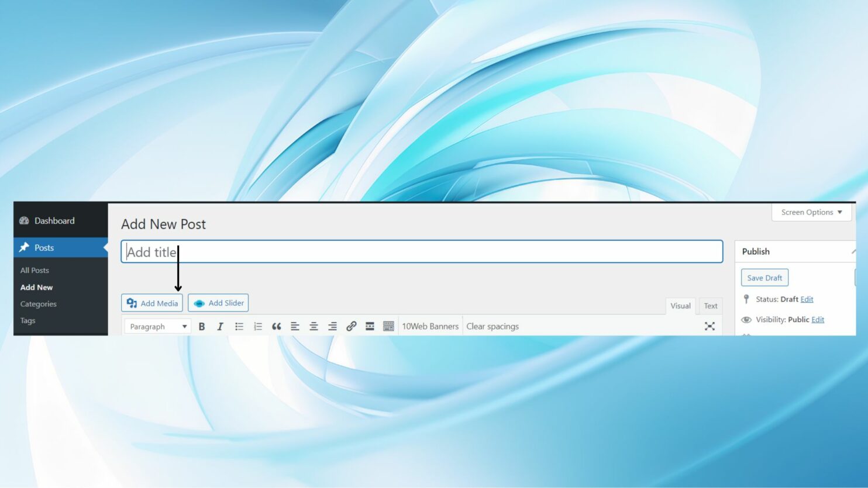Click the Add Media button
Screen dimensions: 868x488
[x=152, y=303]
